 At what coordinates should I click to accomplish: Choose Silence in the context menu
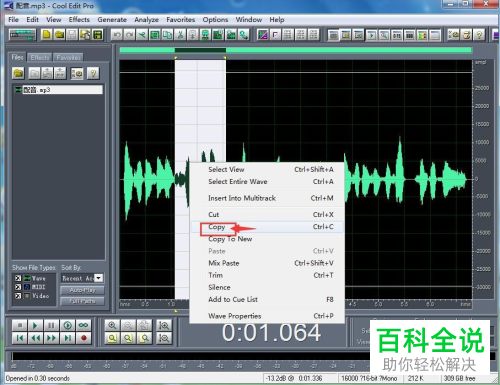point(267,287)
